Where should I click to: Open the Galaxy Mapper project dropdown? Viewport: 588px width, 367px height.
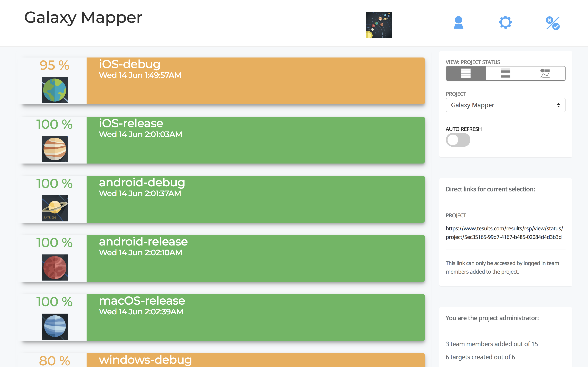[505, 105]
